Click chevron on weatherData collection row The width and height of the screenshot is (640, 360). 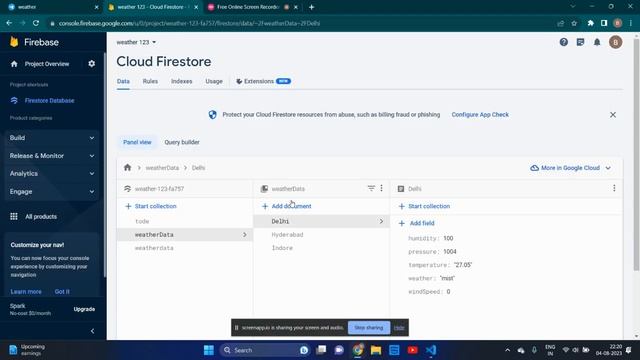244,235
